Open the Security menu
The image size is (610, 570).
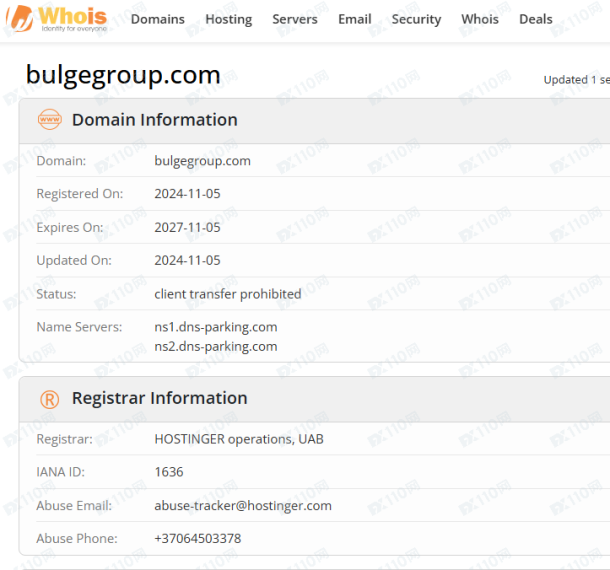(x=416, y=19)
